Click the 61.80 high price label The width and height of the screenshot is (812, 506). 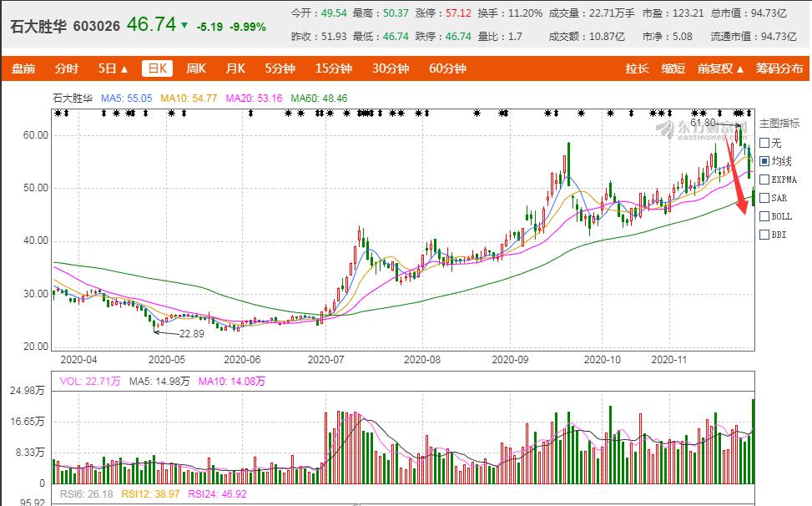coord(703,123)
